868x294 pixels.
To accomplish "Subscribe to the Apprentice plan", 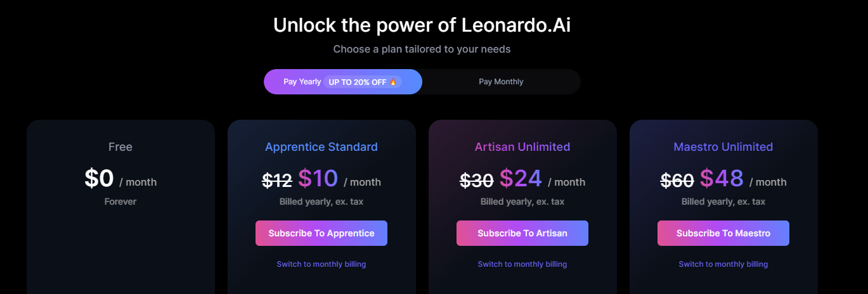I will pyautogui.click(x=321, y=233).
